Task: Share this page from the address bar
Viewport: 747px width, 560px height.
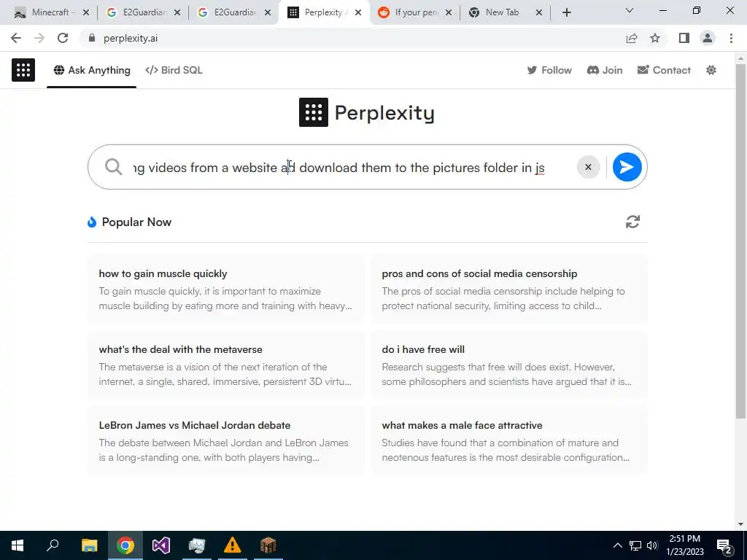Action: (x=632, y=38)
